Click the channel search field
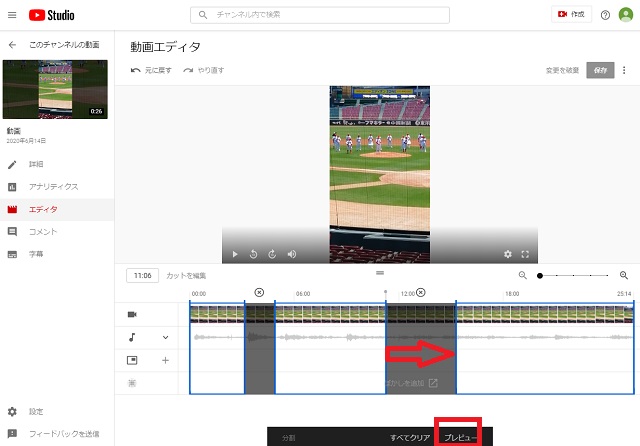 click(320, 15)
